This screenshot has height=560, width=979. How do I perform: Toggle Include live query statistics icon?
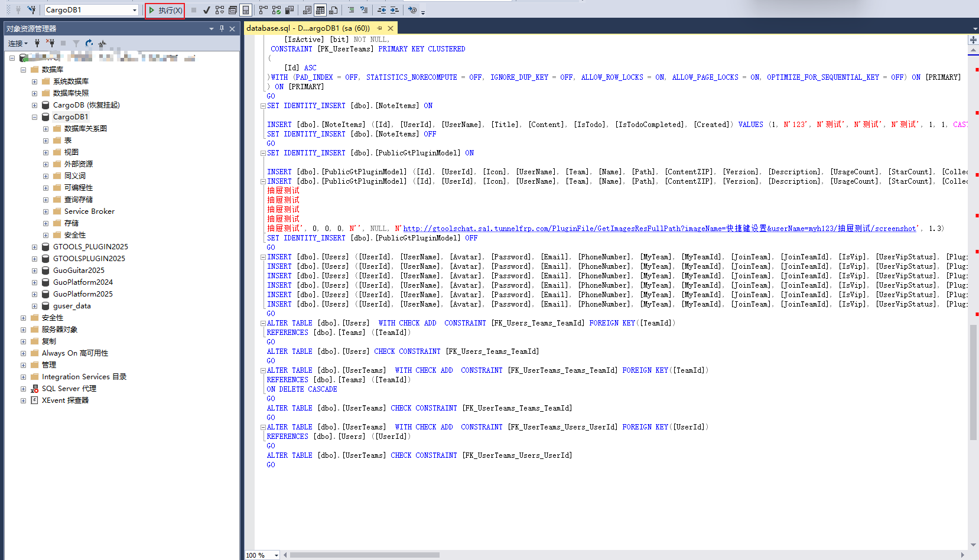click(x=277, y=10)
